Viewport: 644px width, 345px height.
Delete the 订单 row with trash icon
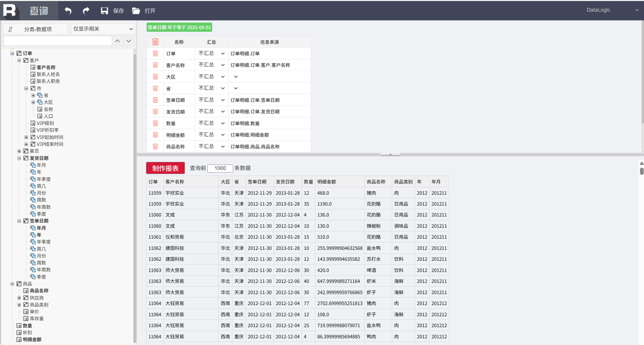point(155,54)
